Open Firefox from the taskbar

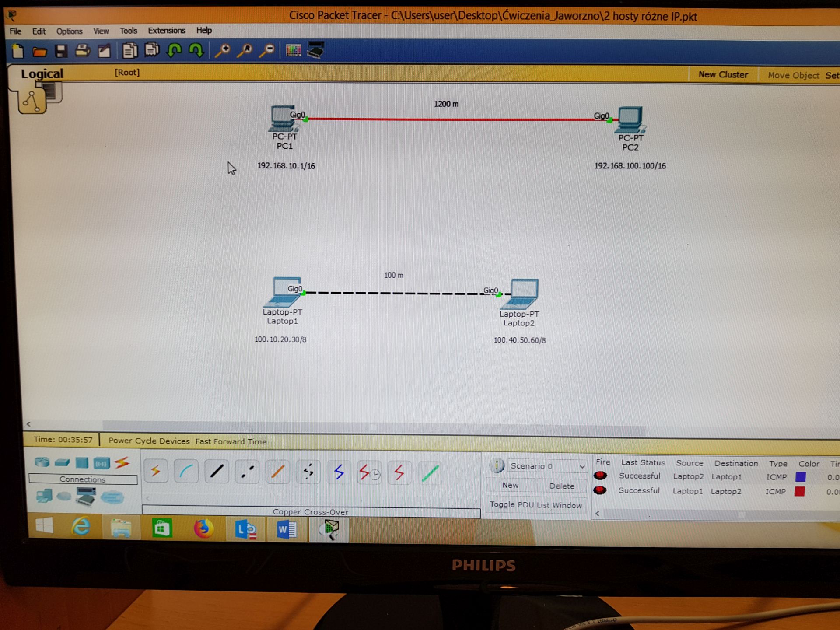point(203,529)
